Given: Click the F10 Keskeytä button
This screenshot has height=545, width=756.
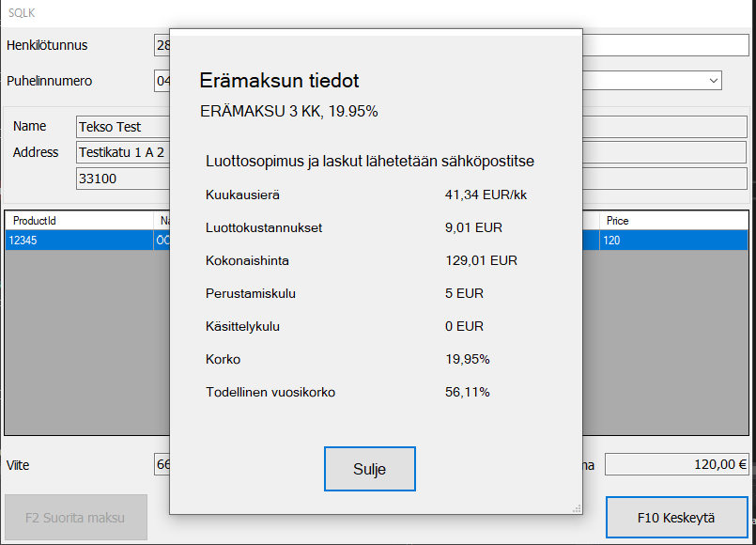Looking at the screenshot, I should click(x=676, y=518).
